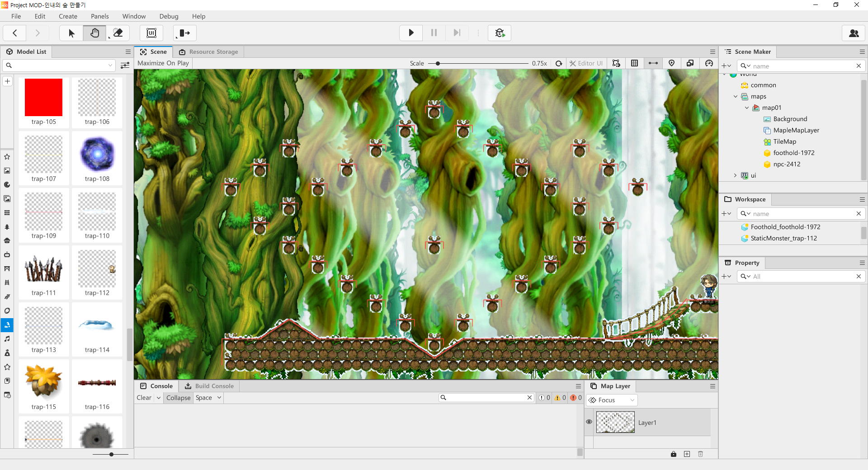The height and width of the screenshot is (470, 868).
Task: Toggle the grid display icon
Action: pos(635,63)
